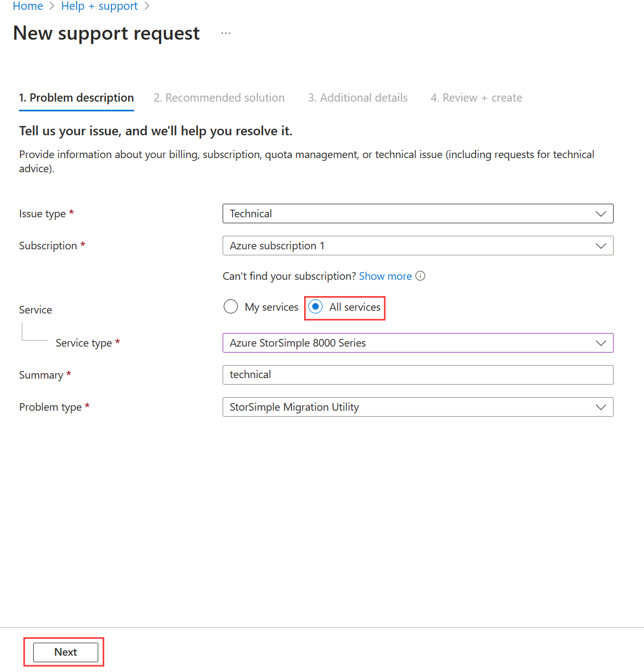Return to the Problem description tab
Viewport: 644px width, 672px height.
pos(76,98)
